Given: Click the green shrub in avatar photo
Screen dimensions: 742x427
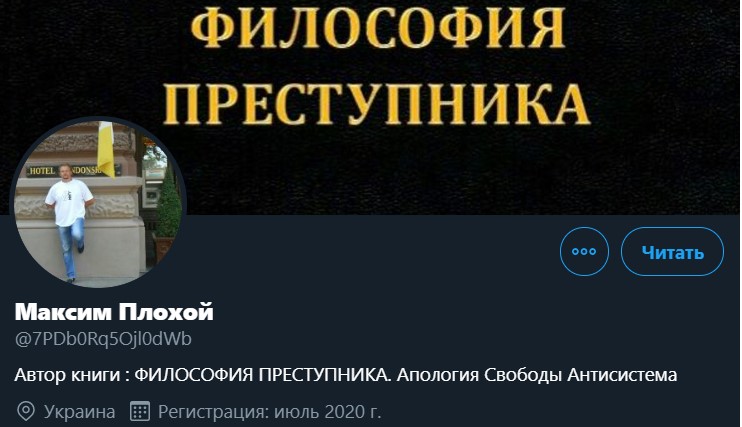Looking at the screenshot, I should pos(169,204).
